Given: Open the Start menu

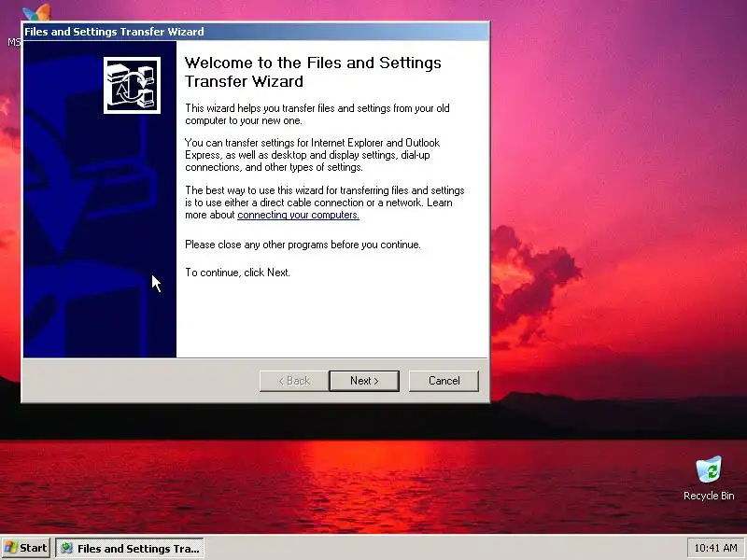Looking at the screenshot, I should (x=25, y=548).
